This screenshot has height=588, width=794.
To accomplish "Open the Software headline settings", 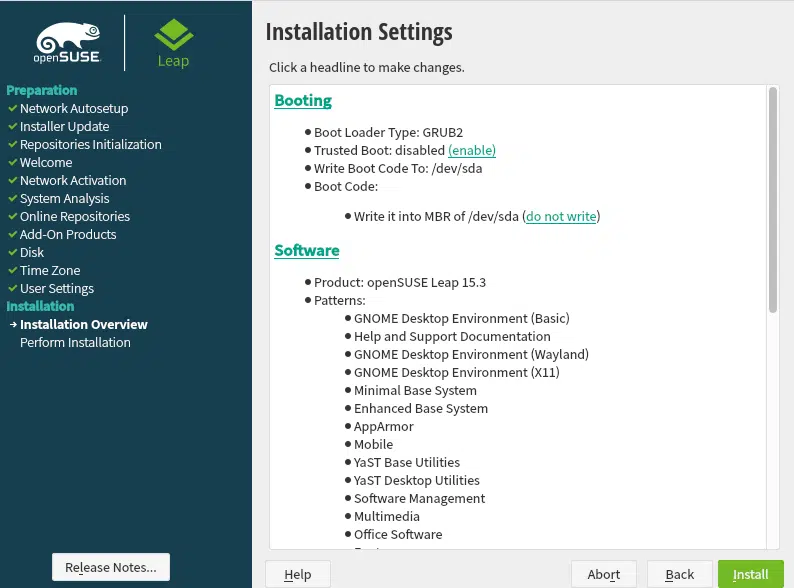I will pyautogui.click(x=307, y=250).
